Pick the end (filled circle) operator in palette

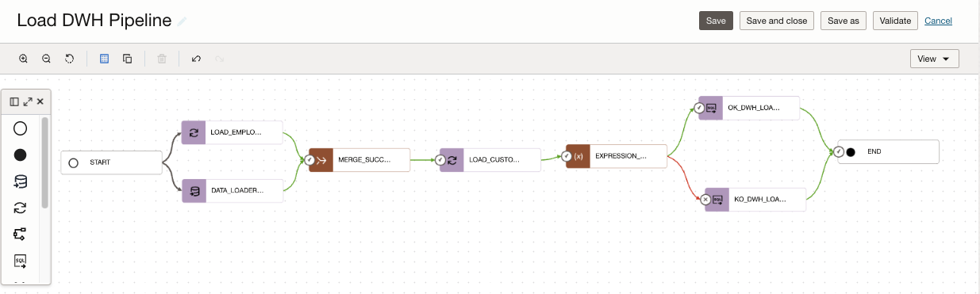[21, 155]
